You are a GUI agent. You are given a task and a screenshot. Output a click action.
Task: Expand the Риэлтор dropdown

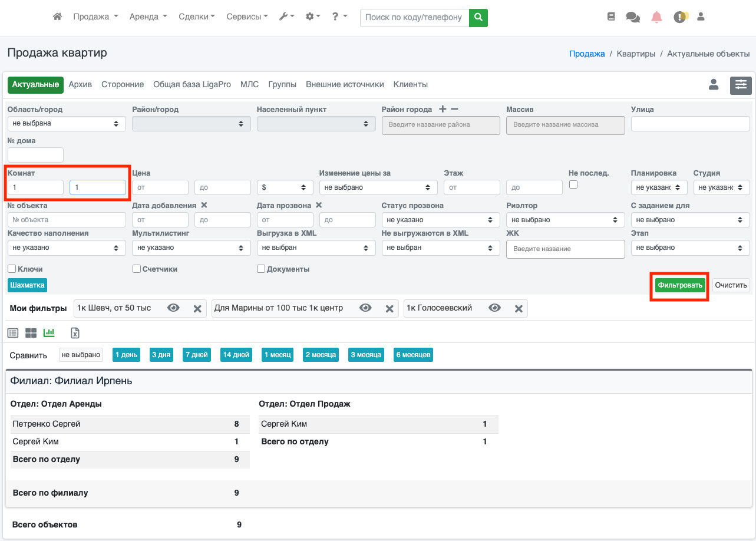565,219
